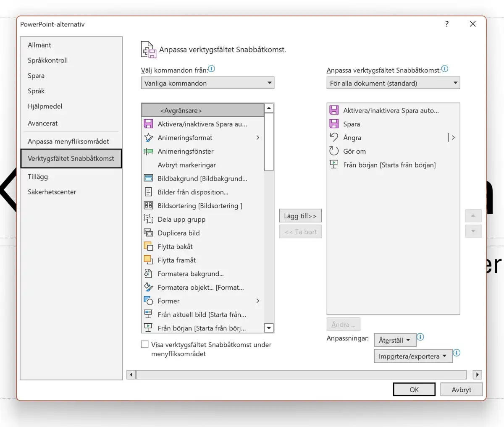This screenshot has width=504, height=427.
Task: Click the Från början icon in left list
Action: coord(148,327)
